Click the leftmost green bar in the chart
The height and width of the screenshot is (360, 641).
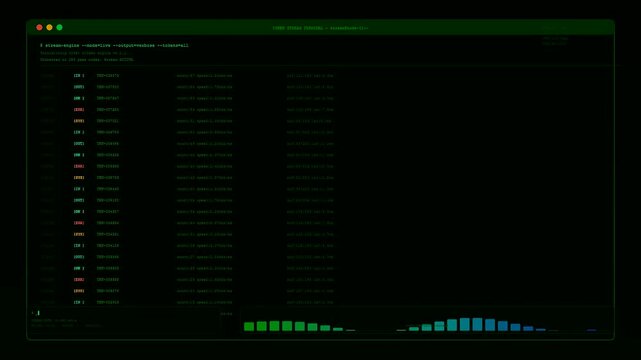[249, 326]
